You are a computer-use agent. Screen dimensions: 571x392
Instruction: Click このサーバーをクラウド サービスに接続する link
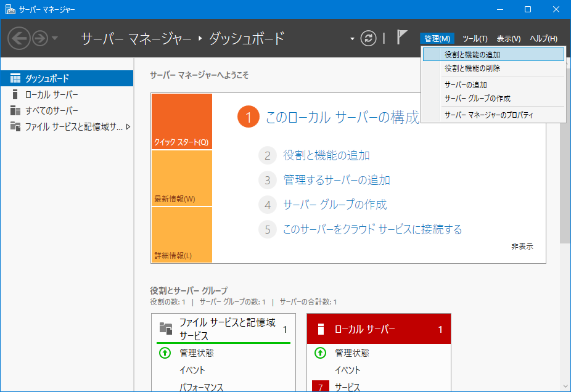pyautogui.click(x=372, y=229)
